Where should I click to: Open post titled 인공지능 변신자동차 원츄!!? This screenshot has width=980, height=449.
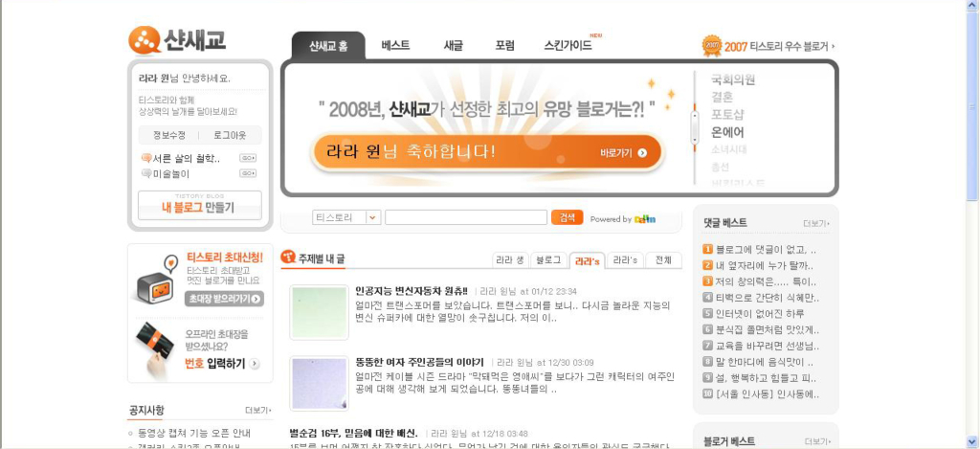point(412,291)
